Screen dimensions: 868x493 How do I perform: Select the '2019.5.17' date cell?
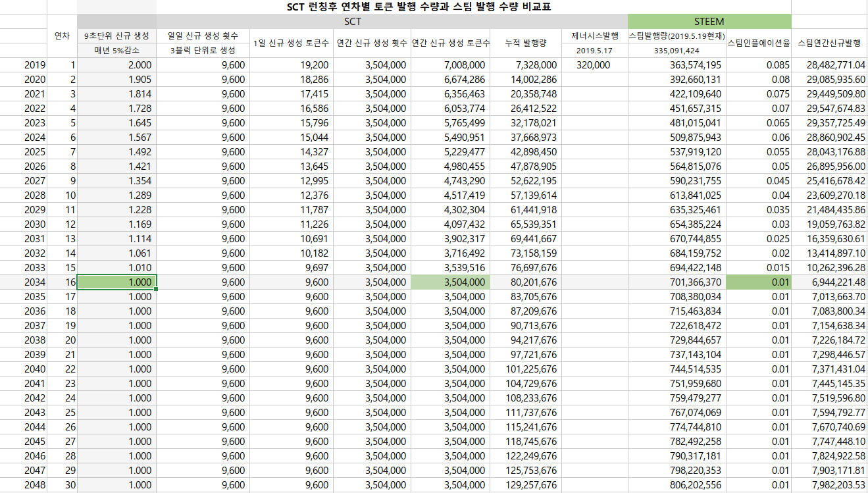point(594,51)
